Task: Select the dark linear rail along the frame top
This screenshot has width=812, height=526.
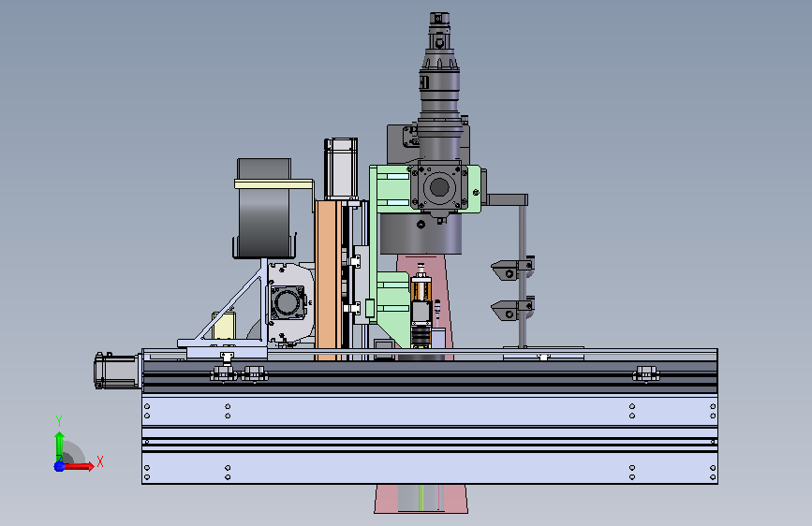Action: [430, 377]
